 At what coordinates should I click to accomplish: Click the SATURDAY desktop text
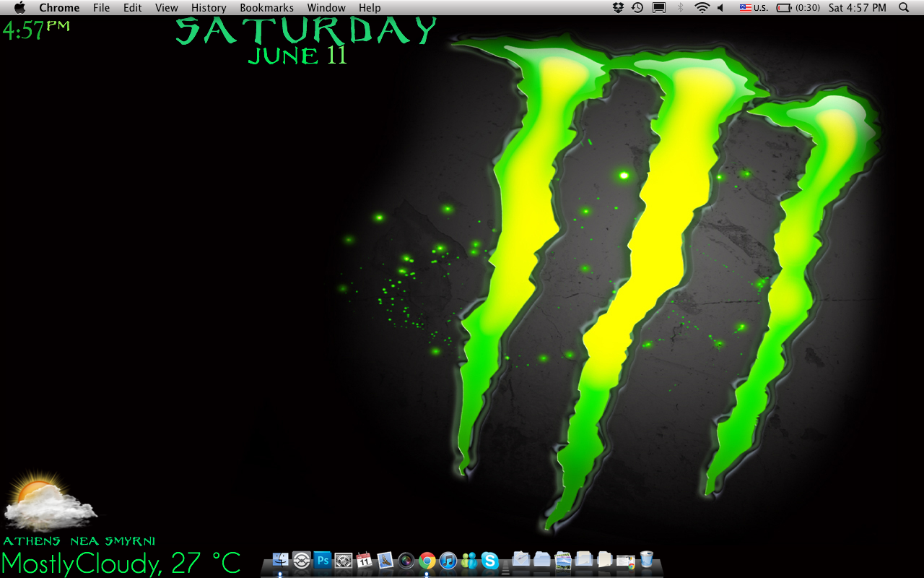[306, 30]
